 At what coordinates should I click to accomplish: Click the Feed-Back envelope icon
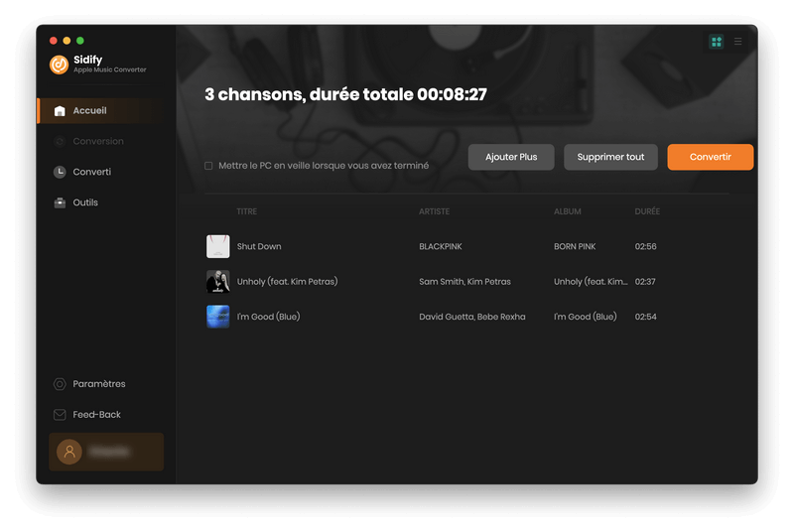point(60,415)
